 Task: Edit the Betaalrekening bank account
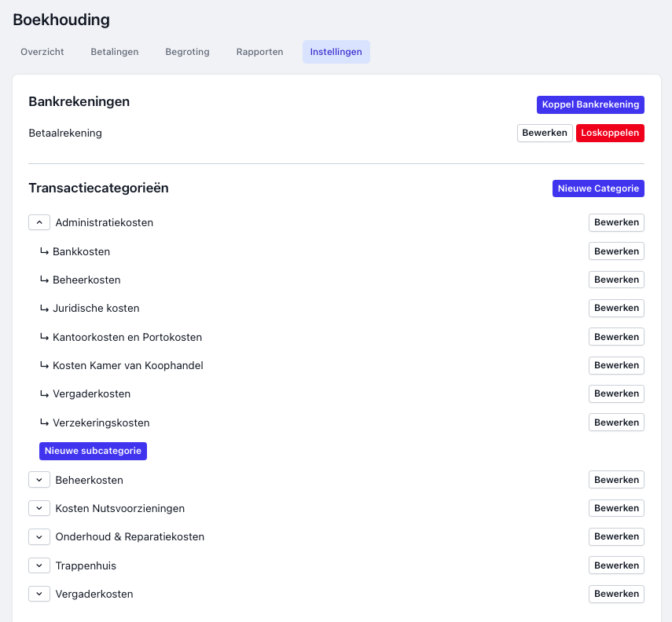tap(545, 133)
